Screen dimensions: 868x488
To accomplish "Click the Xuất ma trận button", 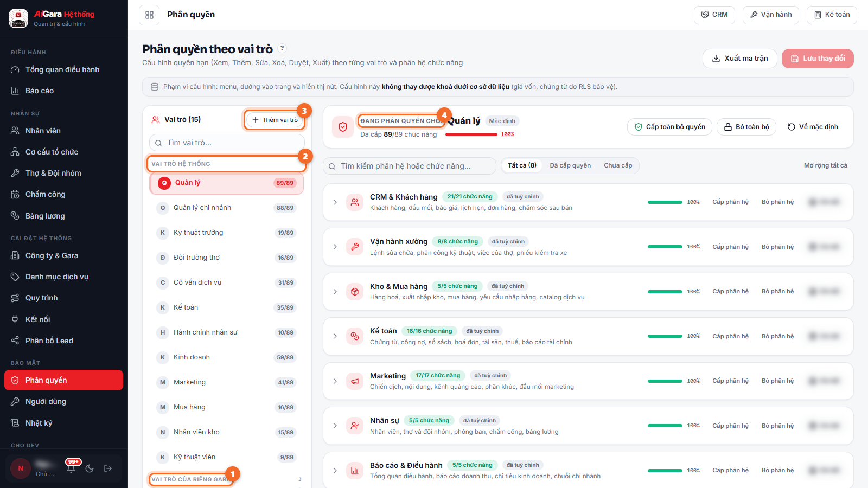I will 740,59.
